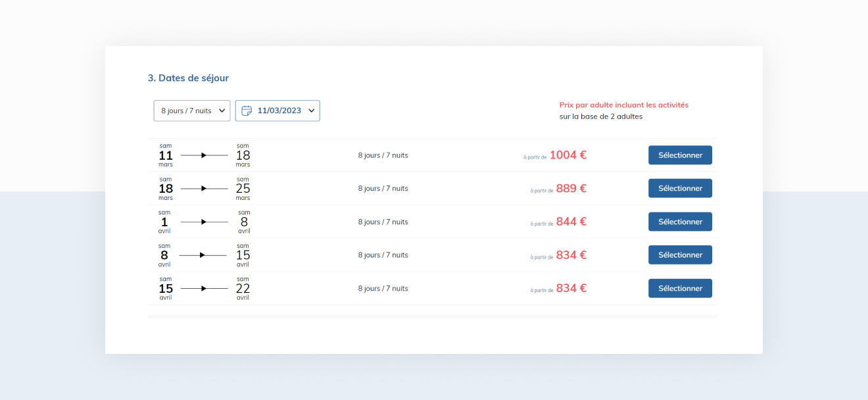
Task: Click the "Prix par adulte incluant les activités" note
Action: pos(623,105)
